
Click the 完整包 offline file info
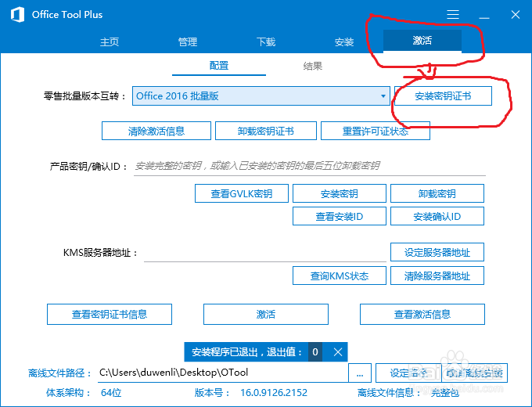[445, 393]
